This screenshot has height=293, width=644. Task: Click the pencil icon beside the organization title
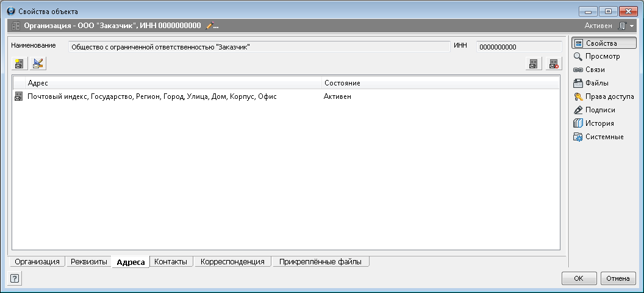[x=210, y=26]
